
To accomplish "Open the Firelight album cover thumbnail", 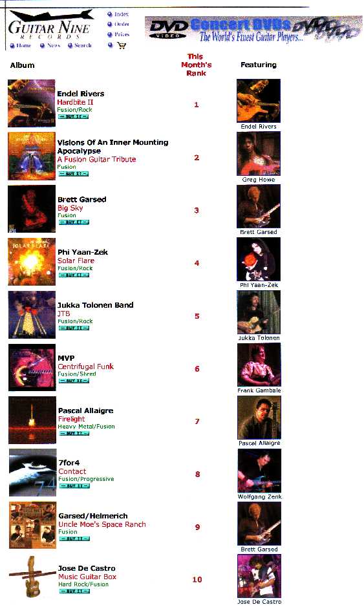I will pos(32,420).
